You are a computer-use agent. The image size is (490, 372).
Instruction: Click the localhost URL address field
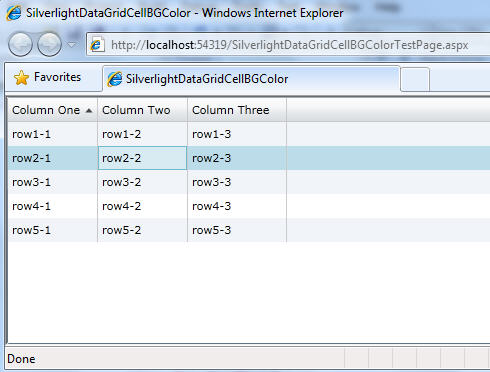pos(289,45)
